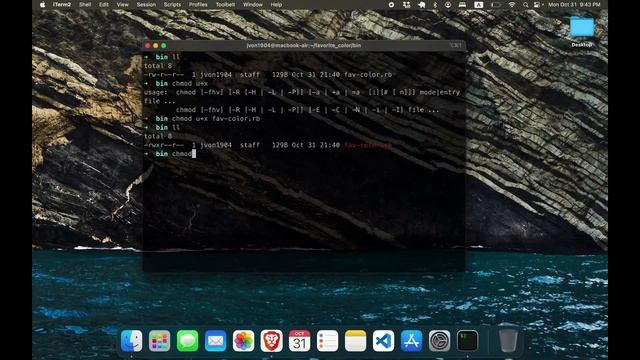Open the Trash in the Dock

(x=508, y=340)
